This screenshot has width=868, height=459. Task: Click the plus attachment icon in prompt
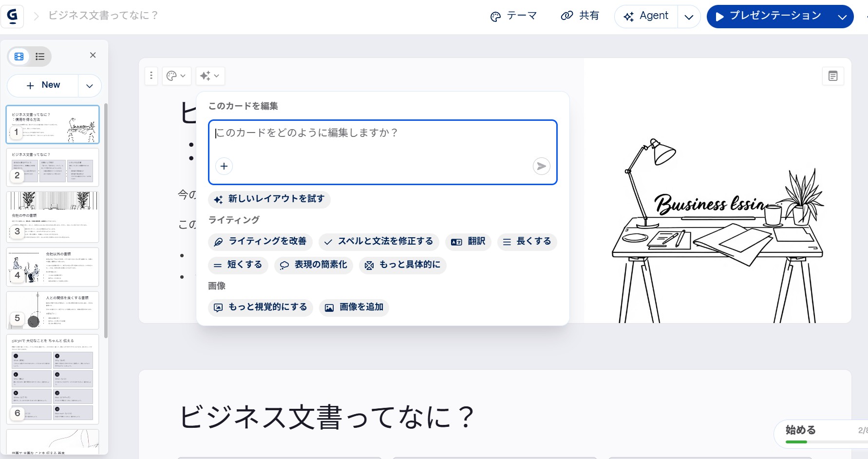click(224, 166)
